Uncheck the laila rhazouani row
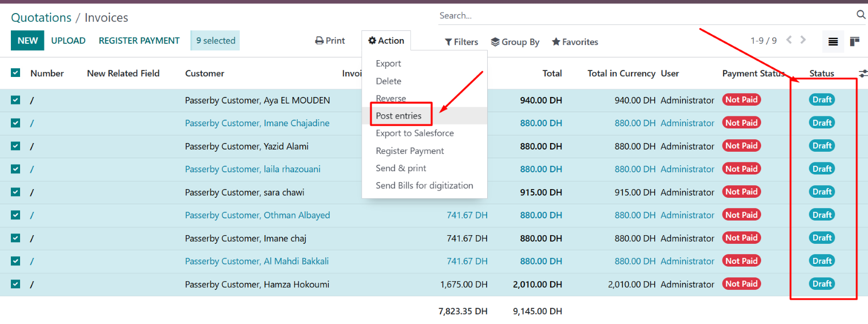868x324 pixels. pos(16,169)
